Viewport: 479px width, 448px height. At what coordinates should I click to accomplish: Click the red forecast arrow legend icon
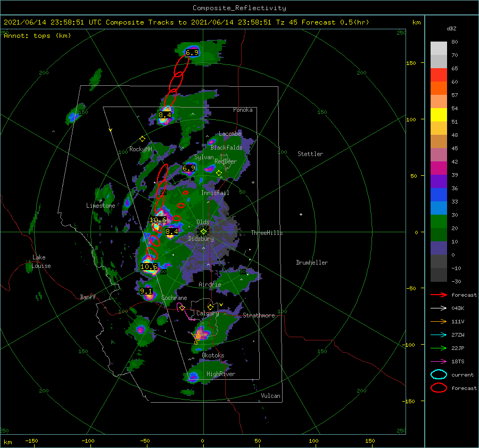click(439, 295)
